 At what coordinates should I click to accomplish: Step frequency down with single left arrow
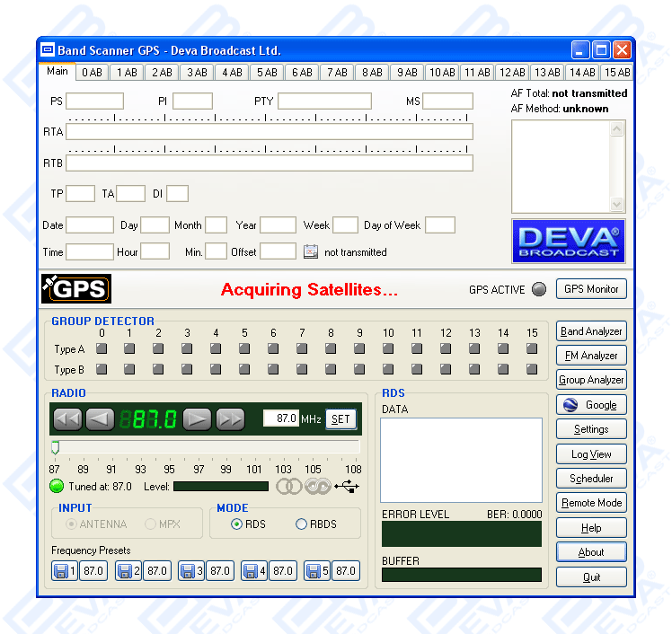coord(101,418)
